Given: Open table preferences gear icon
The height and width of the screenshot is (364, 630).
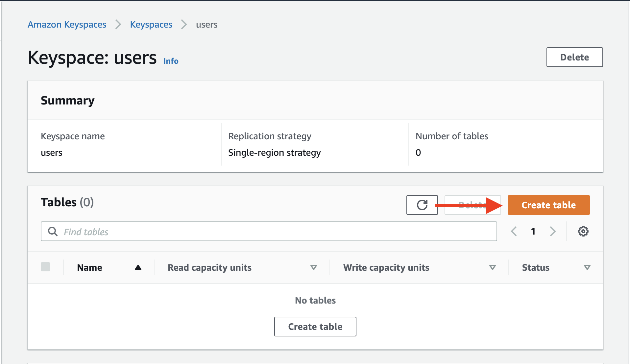Looking at the screenshot, I should [583, 231].
